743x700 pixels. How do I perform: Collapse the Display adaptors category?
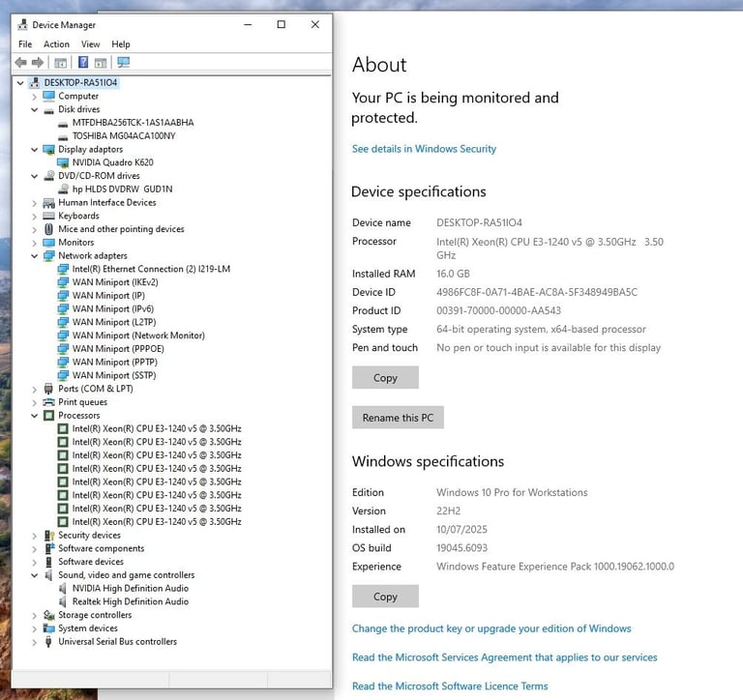(x=34, y=150)
